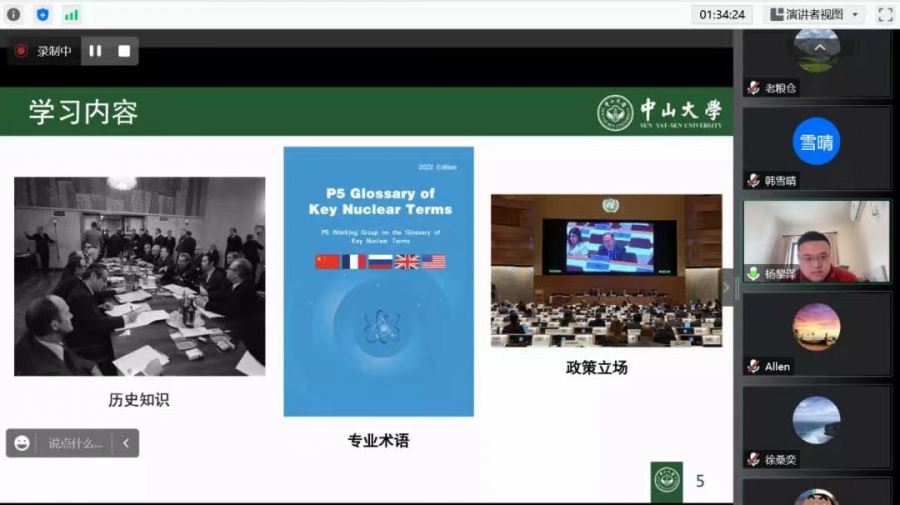
Task: Click the 说点什么 chat input field
Action: 75,443
